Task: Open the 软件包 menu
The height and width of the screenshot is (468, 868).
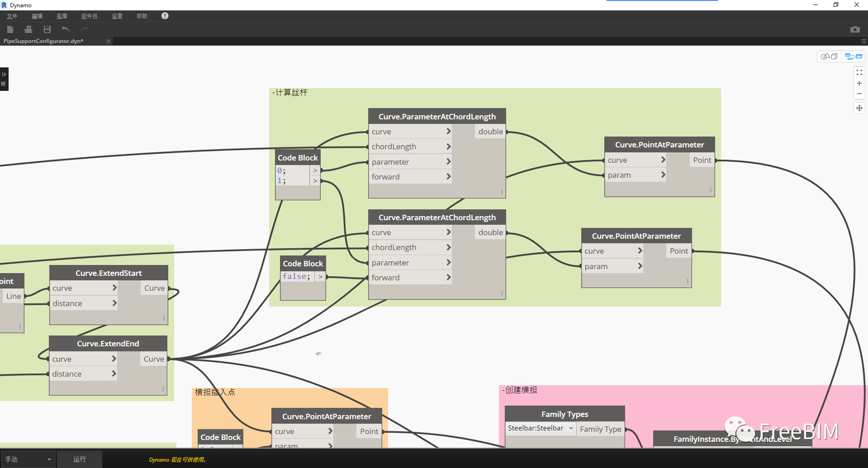Action: (x=90, y=16)
